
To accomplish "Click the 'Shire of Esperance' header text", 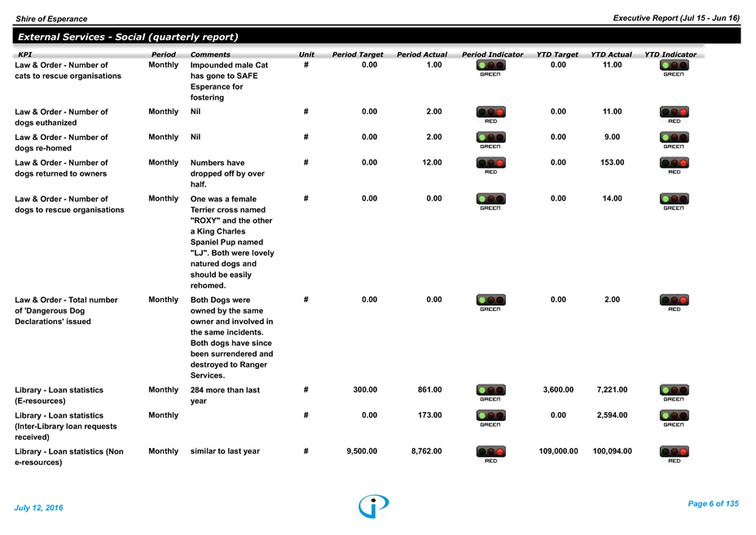I will [x=51, y=19].
